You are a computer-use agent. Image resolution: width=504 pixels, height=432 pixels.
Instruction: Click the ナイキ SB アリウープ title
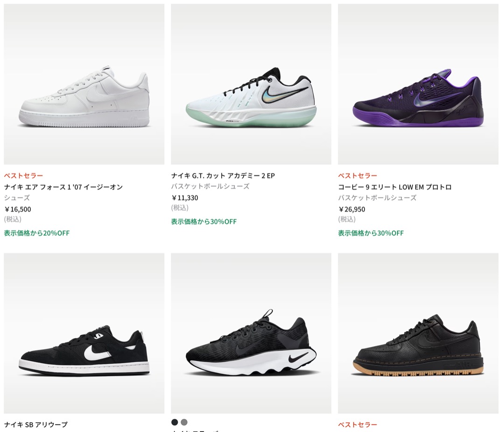tap(36, 425)
